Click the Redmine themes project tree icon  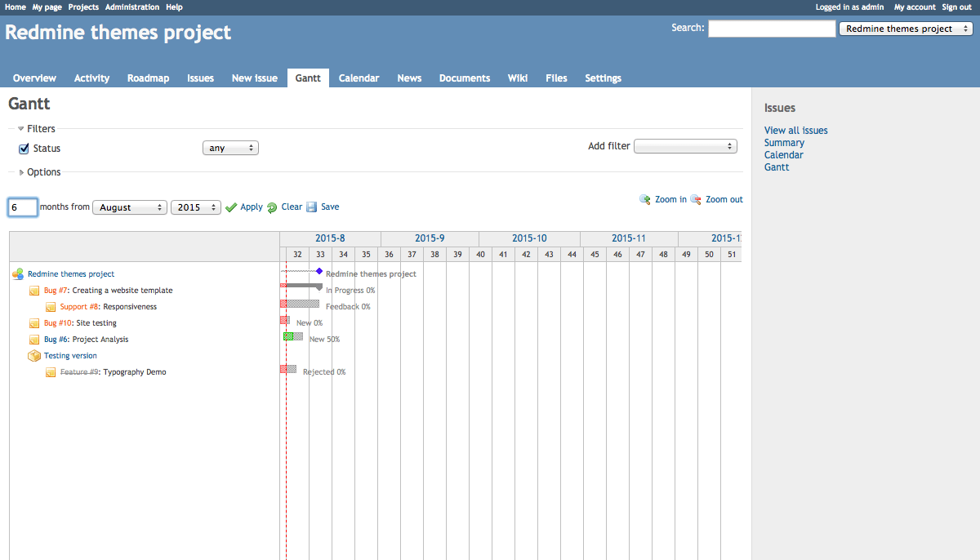(18, 274)
